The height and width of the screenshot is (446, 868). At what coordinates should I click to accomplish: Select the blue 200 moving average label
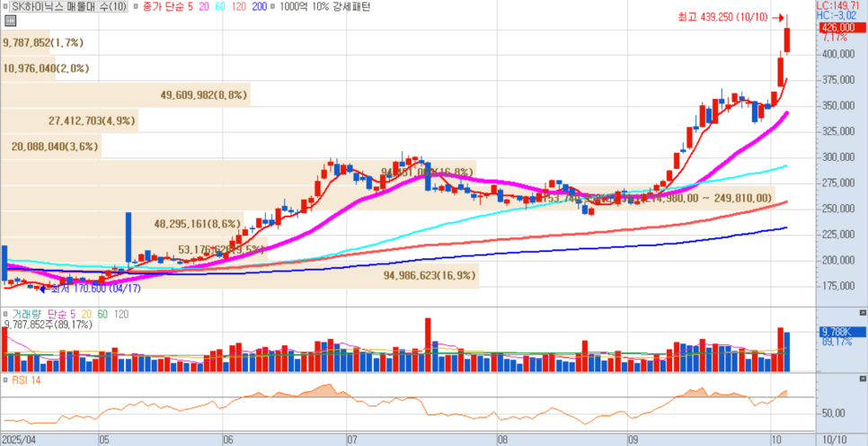tap(258, 6)
